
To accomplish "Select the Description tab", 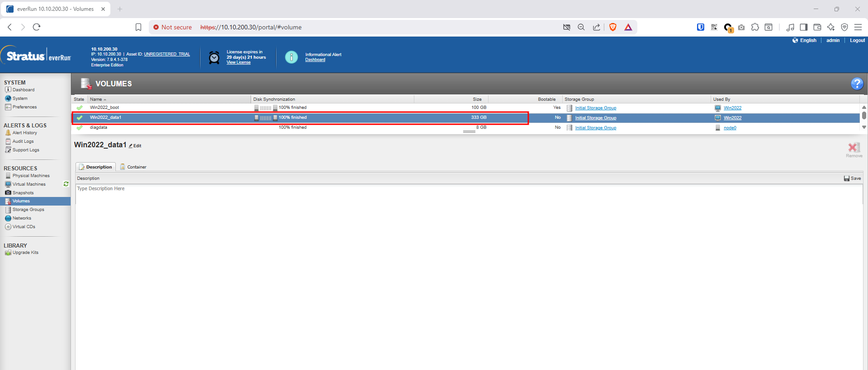I will (x=96, y=167).
